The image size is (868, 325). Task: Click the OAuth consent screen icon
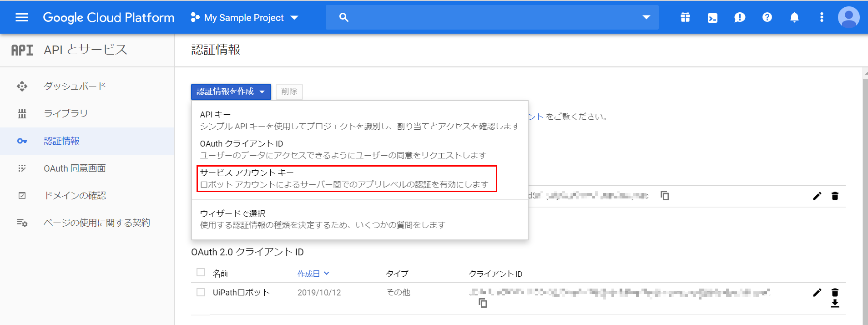pyautogui.click(x=22, y=168)
